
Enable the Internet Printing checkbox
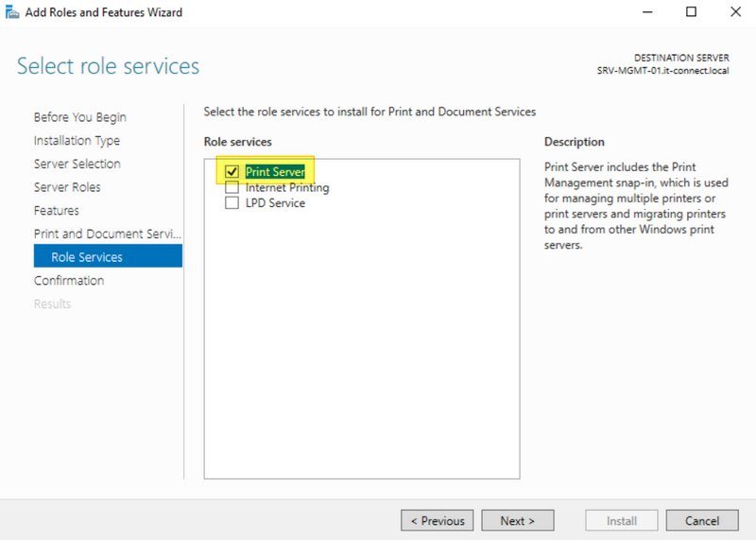coord(232,187)
